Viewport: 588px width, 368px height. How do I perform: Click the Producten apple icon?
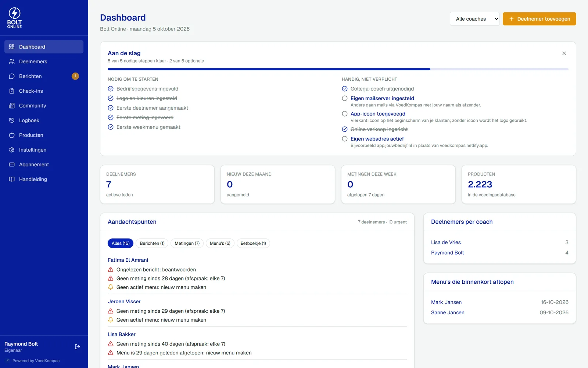coord(12,135)
